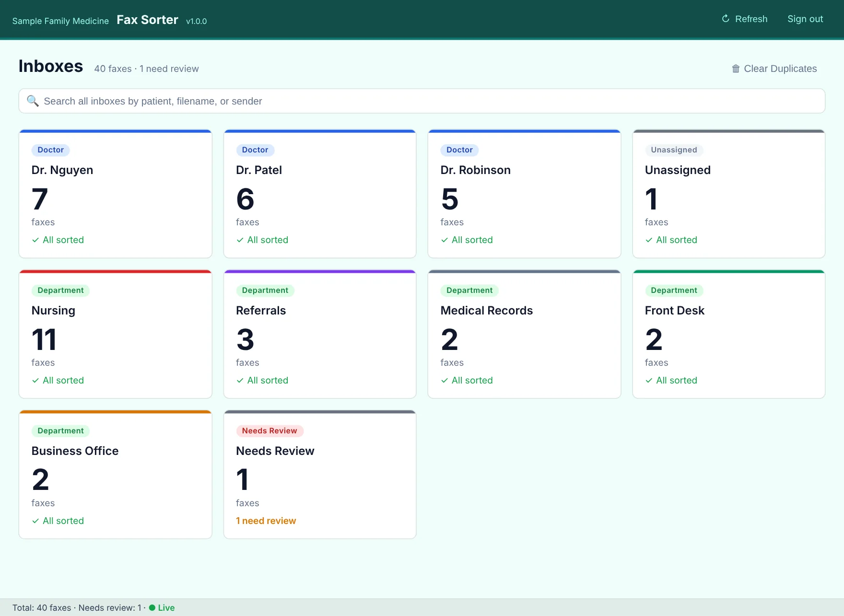This screenshot has height=616, width=844.
Task: Click the checkmark icon in Front Desk card
Action: pos(649,380)
